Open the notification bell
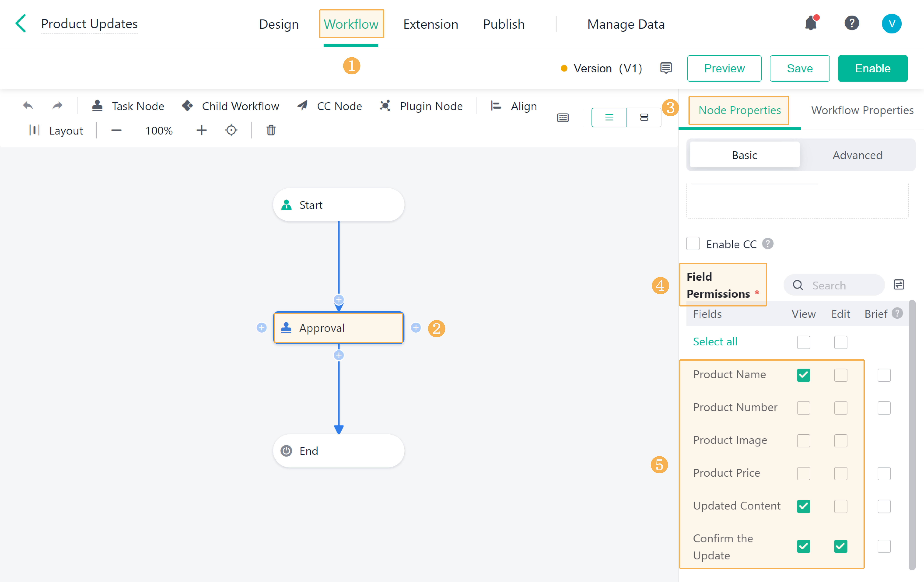 tap(811, 23)
